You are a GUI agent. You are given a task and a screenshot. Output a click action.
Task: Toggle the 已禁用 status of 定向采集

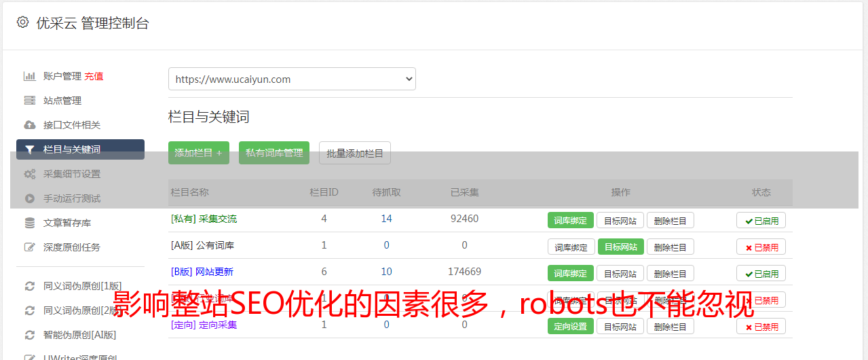coord(761,326)
